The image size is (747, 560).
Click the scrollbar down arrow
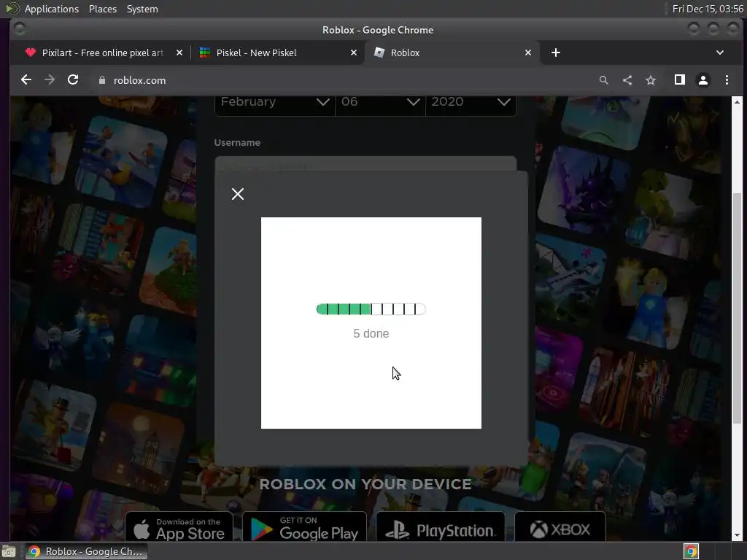[x=737, y=534]
